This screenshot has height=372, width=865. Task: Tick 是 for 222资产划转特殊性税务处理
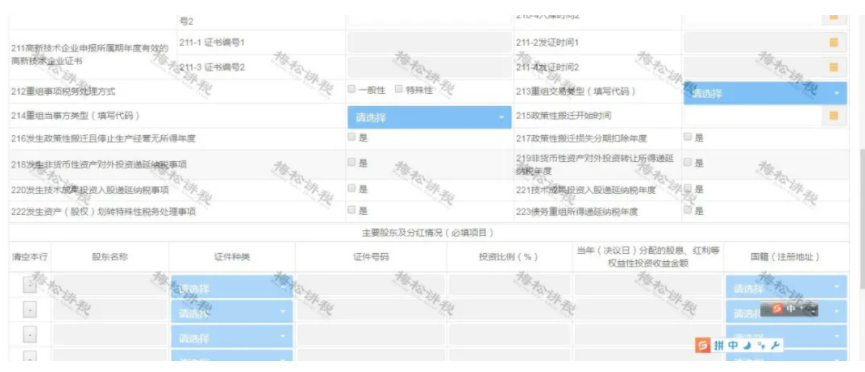tap(351, 210)
